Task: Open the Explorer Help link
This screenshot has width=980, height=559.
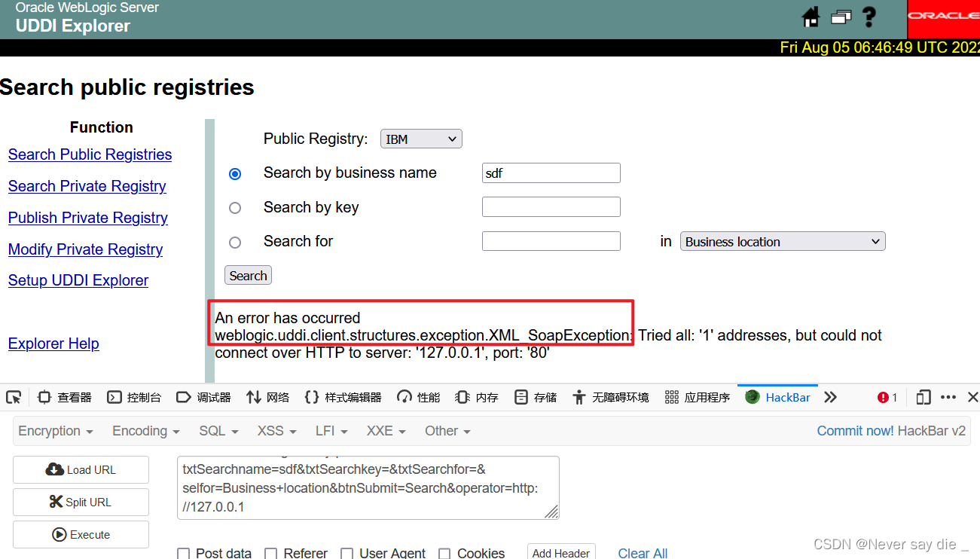Action: click(53, 344)
